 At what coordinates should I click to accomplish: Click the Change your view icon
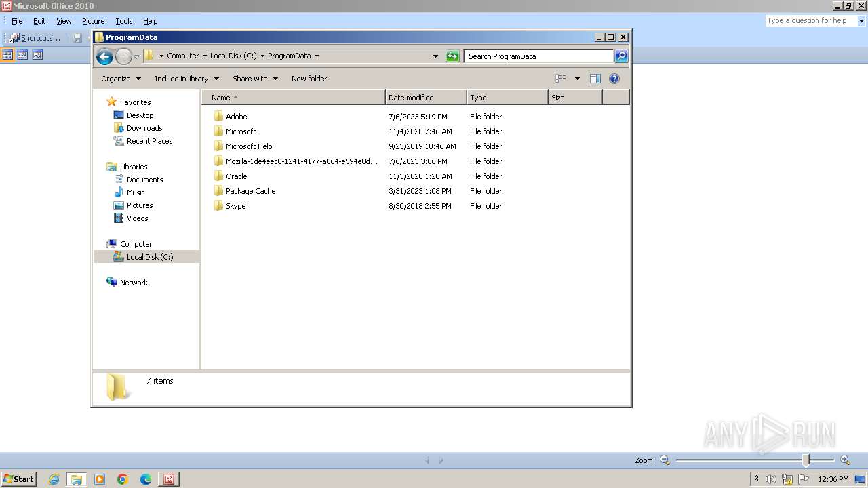[x=561, y=79]
